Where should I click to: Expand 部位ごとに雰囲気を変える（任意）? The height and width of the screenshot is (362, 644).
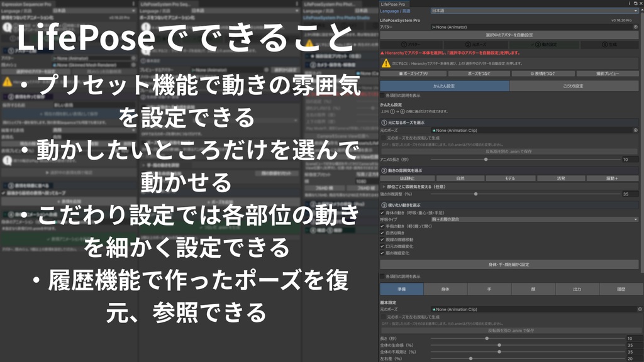coord(384,187)
